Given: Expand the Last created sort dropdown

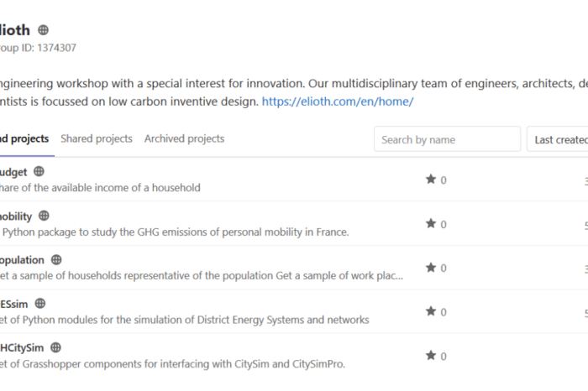Looking at the screenshot, I should tap(558, 140).
